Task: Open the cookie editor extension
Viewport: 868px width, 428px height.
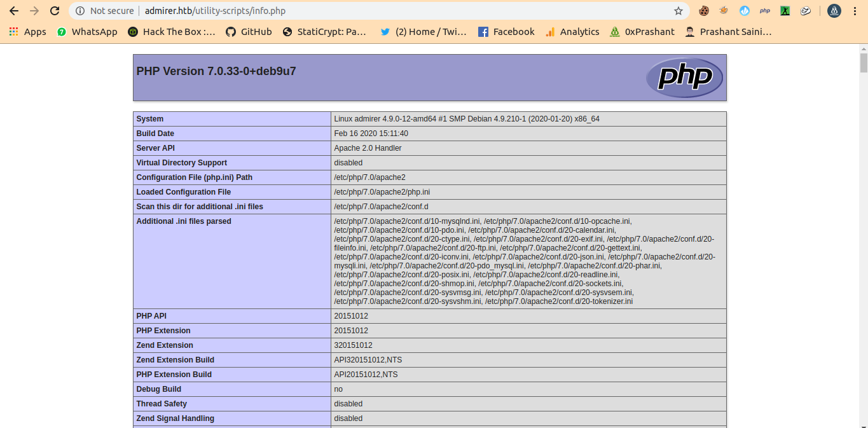Action: (x=704, y=11)
